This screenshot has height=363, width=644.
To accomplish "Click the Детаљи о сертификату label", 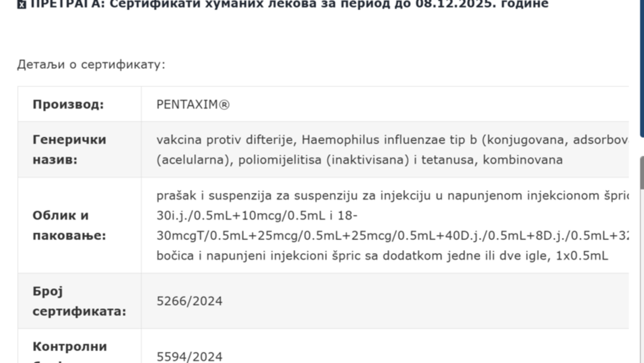I will 91,64.
